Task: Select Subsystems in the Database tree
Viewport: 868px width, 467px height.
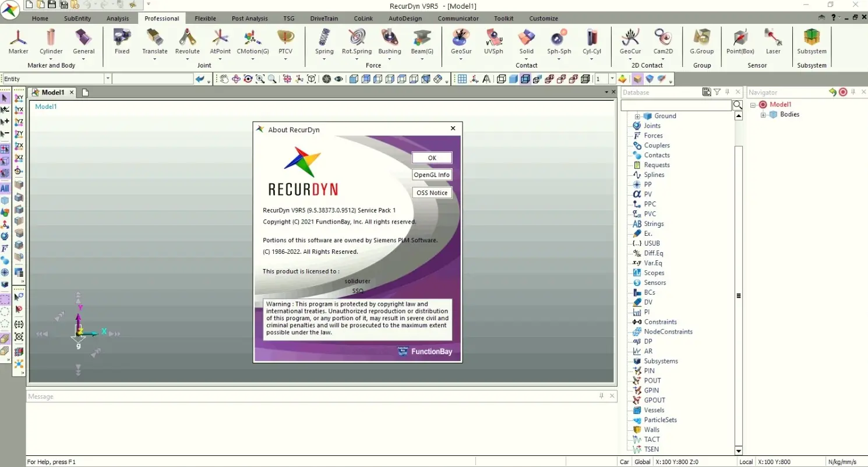Action: tap(661, 361)
